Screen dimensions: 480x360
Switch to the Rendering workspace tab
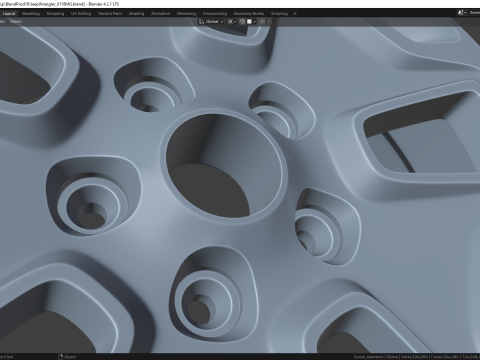(x=186, y=14)
